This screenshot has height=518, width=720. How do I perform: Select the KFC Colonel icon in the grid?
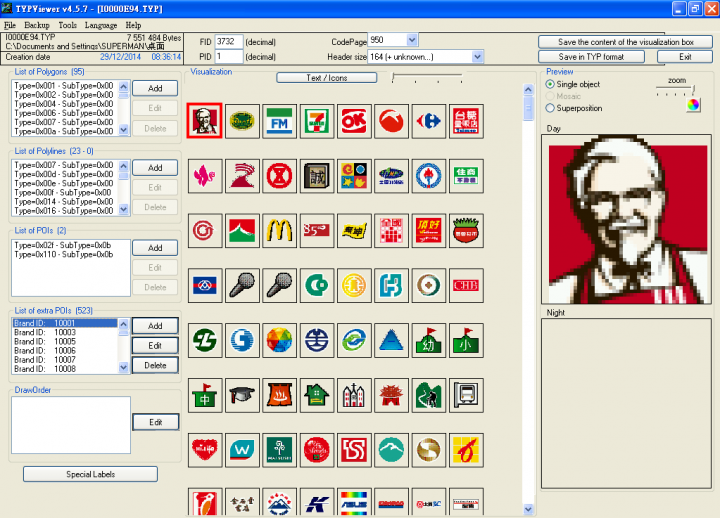pyautogui.click(x=204, y=121)
